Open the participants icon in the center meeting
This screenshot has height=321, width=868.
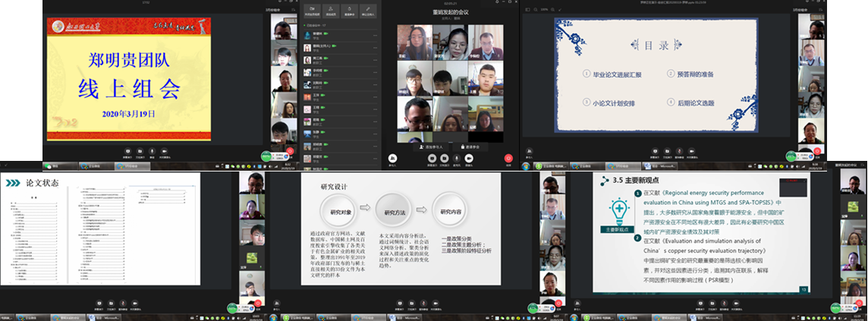(392, 157)
